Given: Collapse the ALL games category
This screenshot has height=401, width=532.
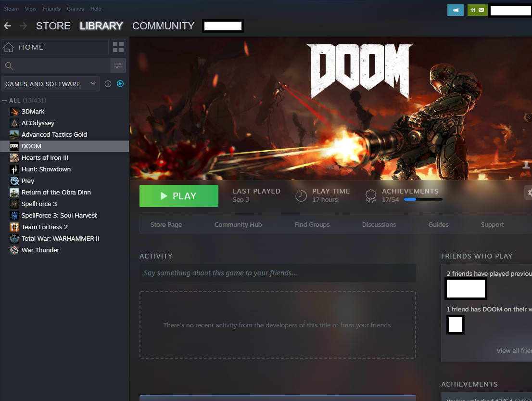Looking at the screenshot, I should 4,101.
